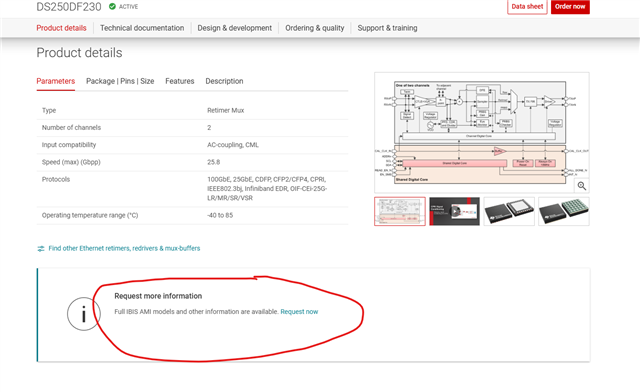Click the Request more information heading
Image resolution: width=640 pixels, height=392 pixels.
[158, 296]
